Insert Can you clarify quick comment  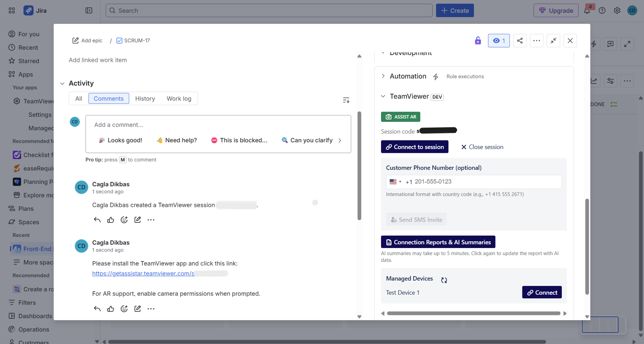point(307,140)
